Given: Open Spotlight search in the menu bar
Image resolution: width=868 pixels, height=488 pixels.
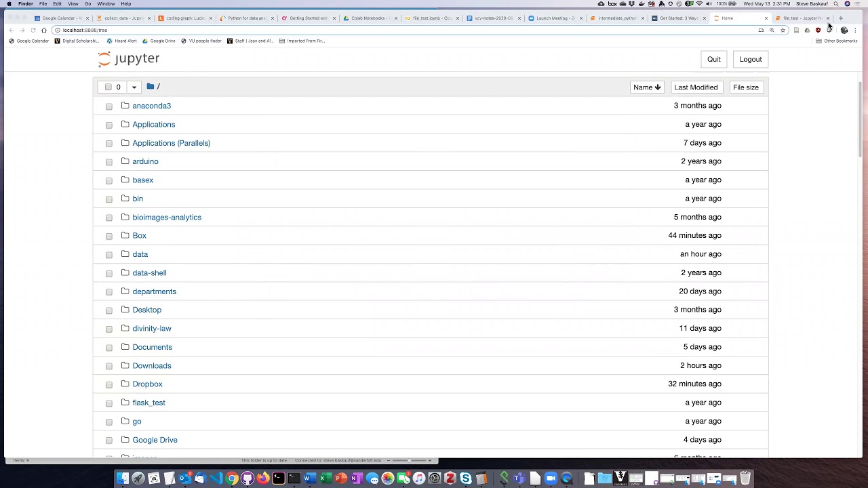Looking at the screenshot, I should pos(836,3).
